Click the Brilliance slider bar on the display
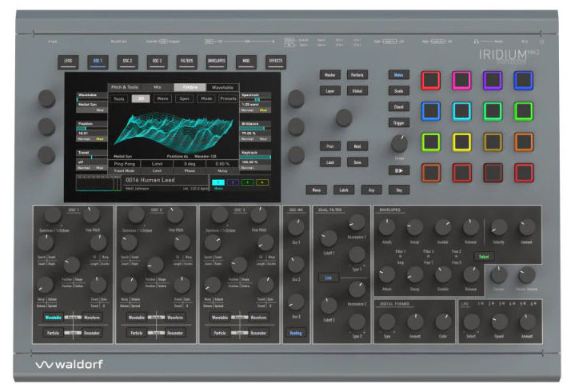 click(x=255, y=128)
